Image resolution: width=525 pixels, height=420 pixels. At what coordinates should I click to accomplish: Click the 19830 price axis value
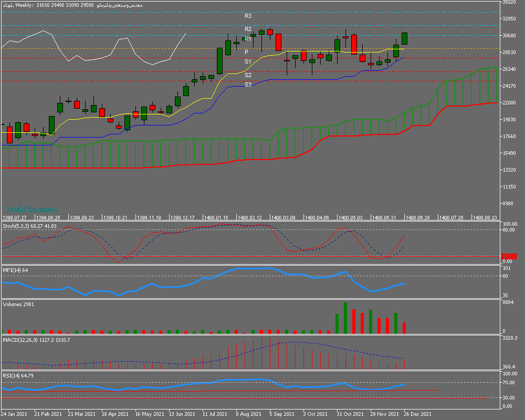tap(509, 119)
